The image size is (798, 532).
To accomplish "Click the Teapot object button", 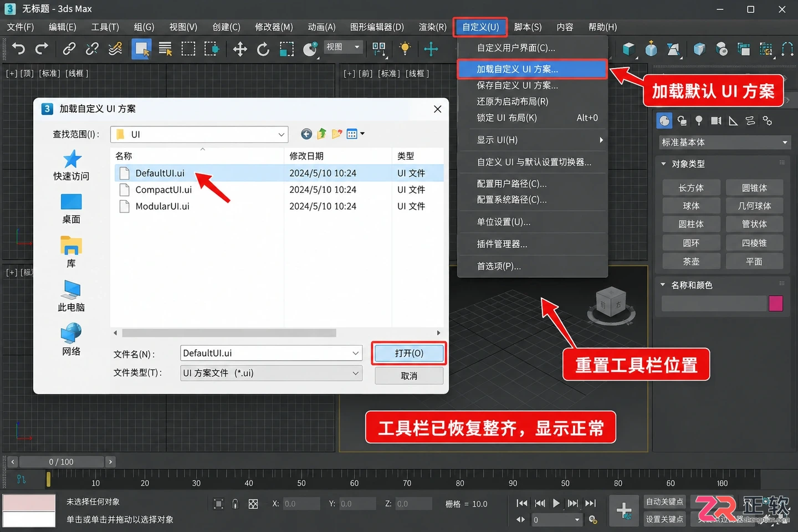I will tap(691, 261).
